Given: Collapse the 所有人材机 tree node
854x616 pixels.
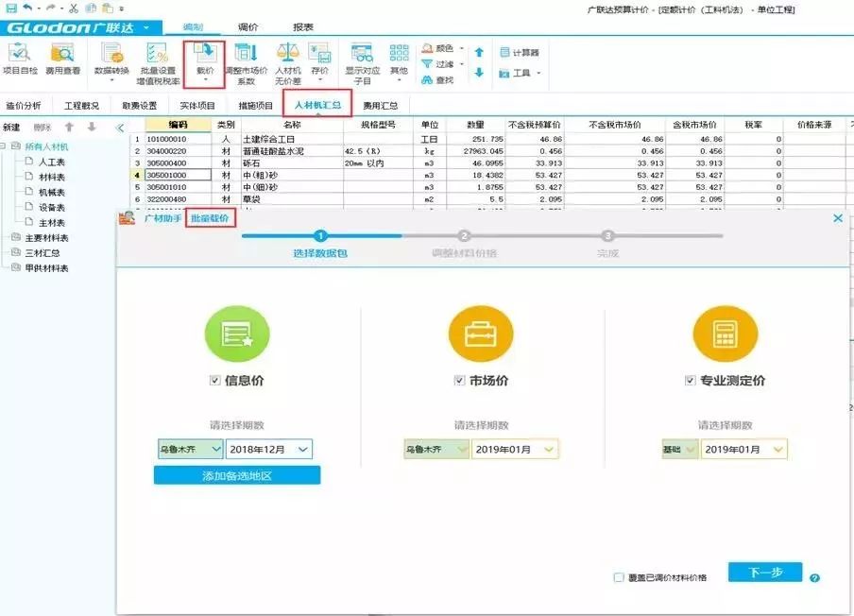Looking at the screenshot, I should click(x=4, y=145).
